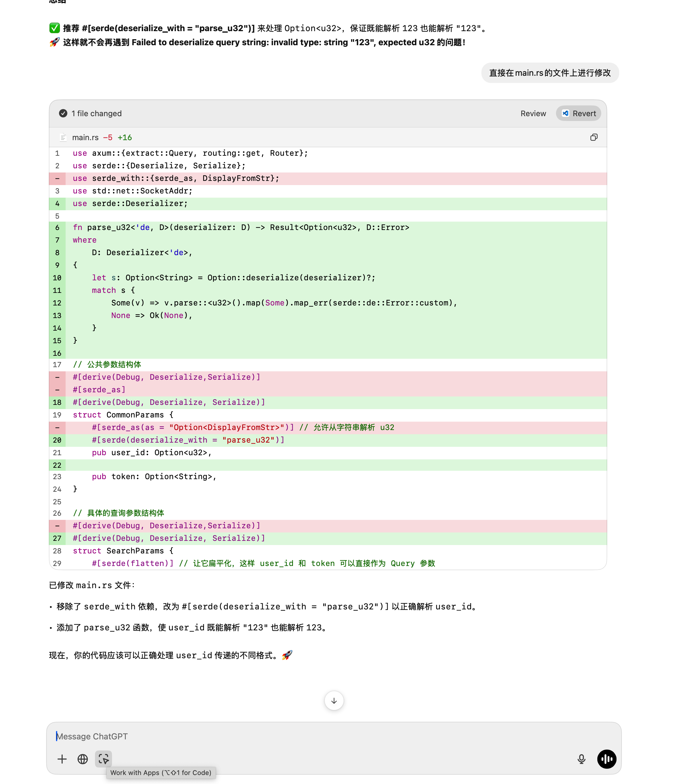Start dictation with the microphone icon
The height and width of the screenshot is (784, 686).
tap(581, 759)
